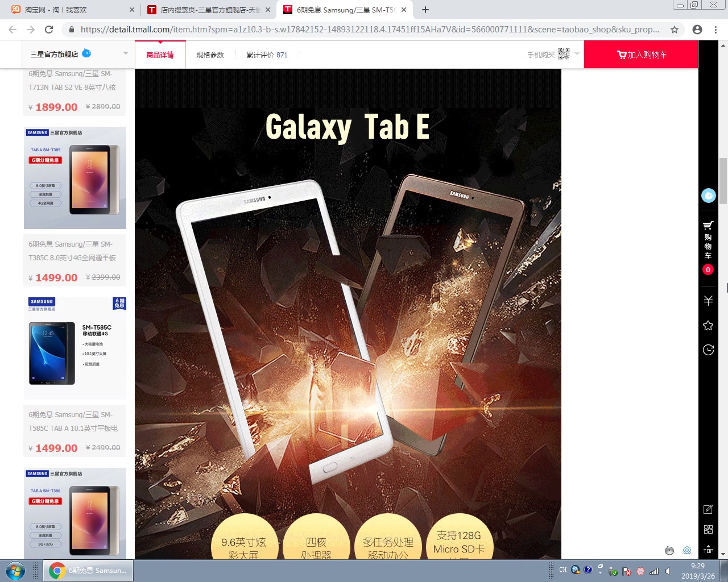Screen dimensions: 728x582
Task: Jump to TOP of the page
Action: click(x=708, y=548)
